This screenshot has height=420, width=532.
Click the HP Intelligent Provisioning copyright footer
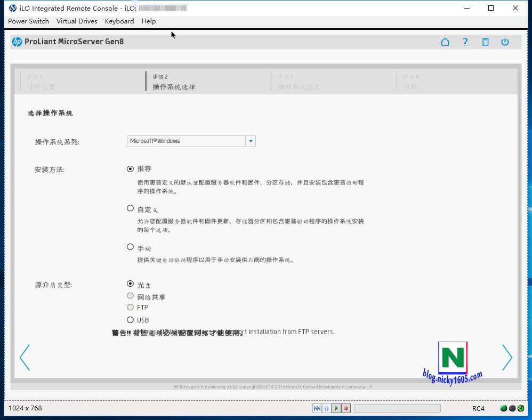[273, 386]
